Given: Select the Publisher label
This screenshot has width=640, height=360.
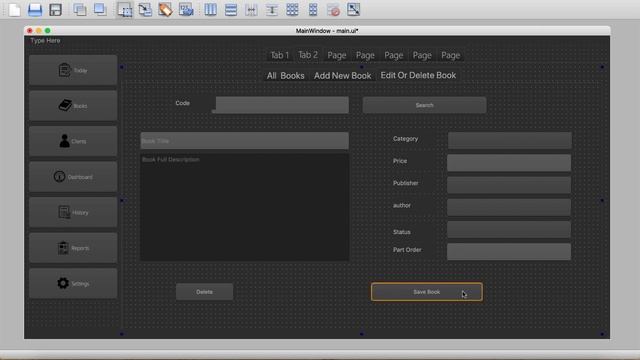Looking at the screenshot, I should [x=406, y=183].
